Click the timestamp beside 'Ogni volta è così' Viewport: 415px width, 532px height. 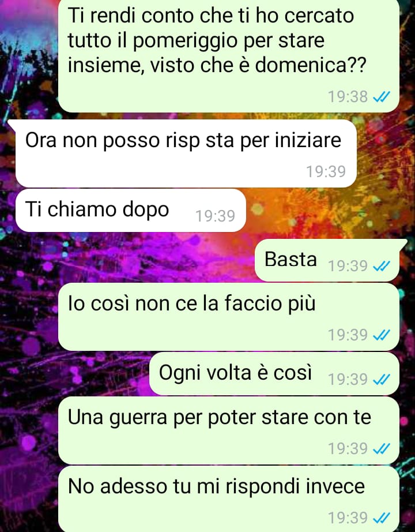348,380
